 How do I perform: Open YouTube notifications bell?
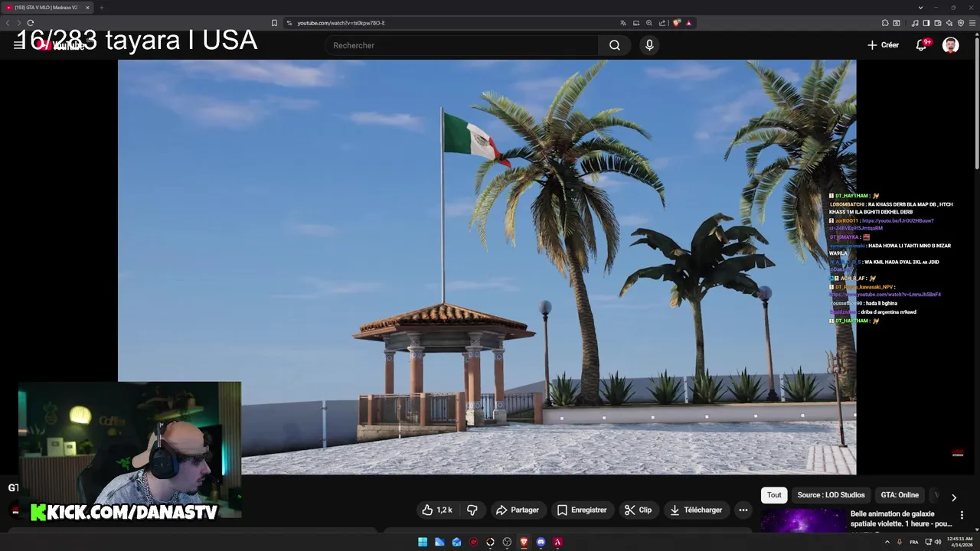pos(922,45)
